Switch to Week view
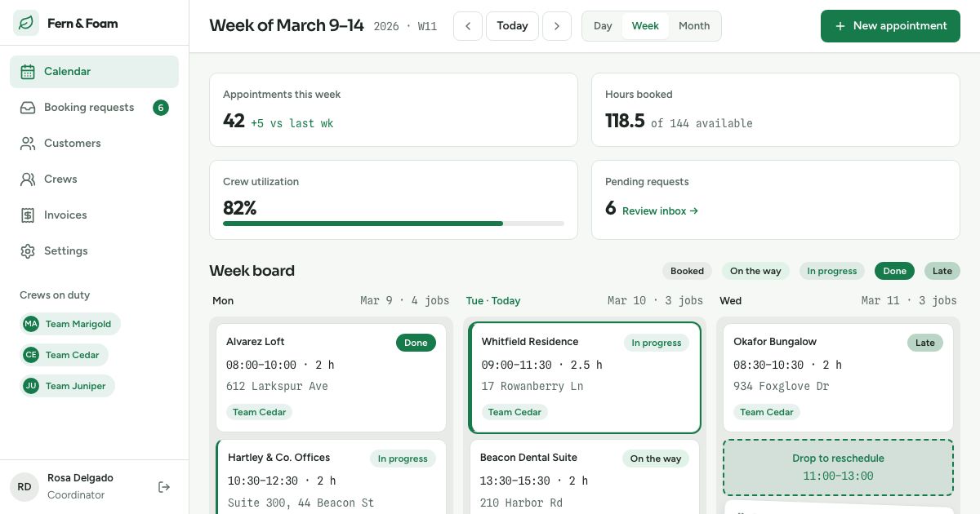This screenshot has width=980, height=514. tap(645, 26)
